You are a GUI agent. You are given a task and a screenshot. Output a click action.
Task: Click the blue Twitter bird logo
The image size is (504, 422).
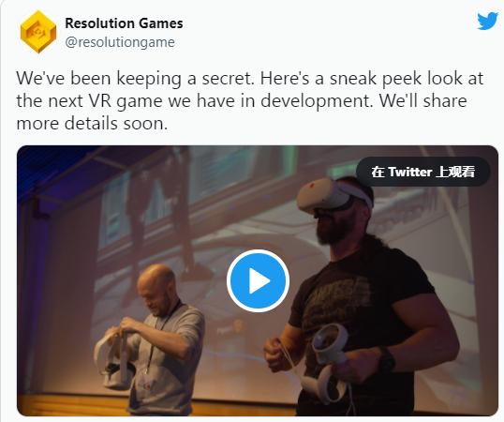pyautogui.click(x=488, y=22)
